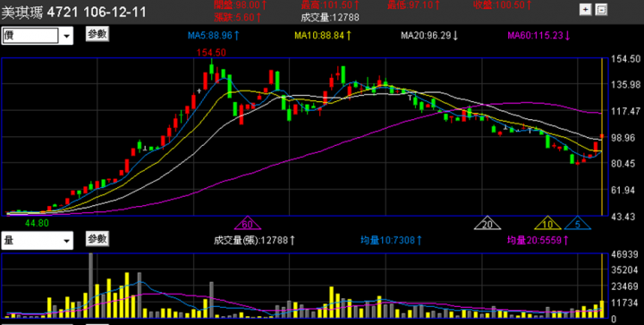
Task: Click the MA5:88.96 label
Action: (x=214, y=36)
